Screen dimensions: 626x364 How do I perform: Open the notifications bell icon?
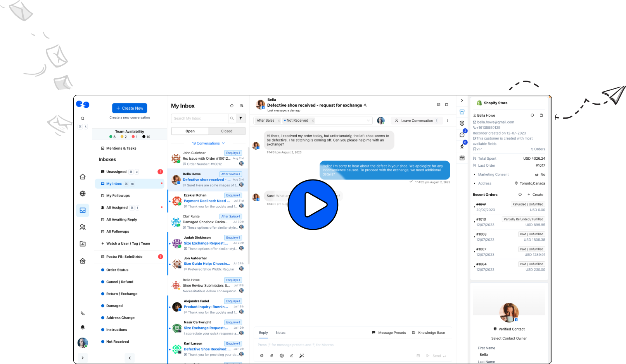point(83,327)
